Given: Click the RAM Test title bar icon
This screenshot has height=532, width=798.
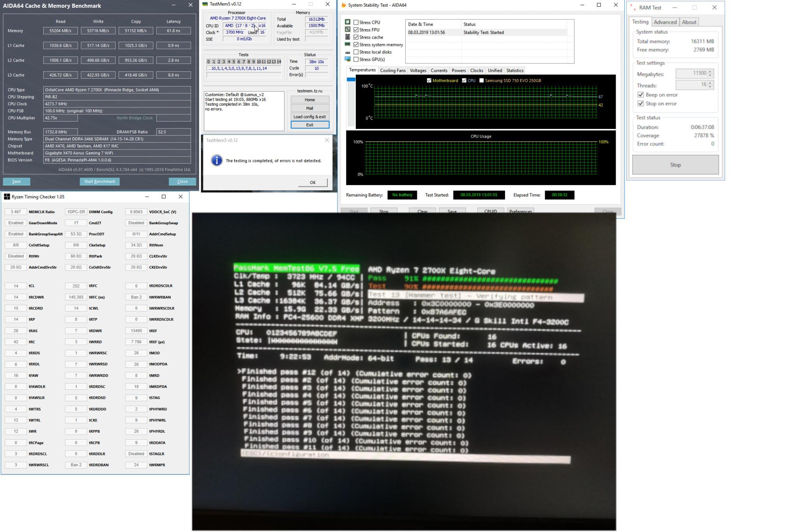Looking at the screenshot, I should click(x=633, y=7).
